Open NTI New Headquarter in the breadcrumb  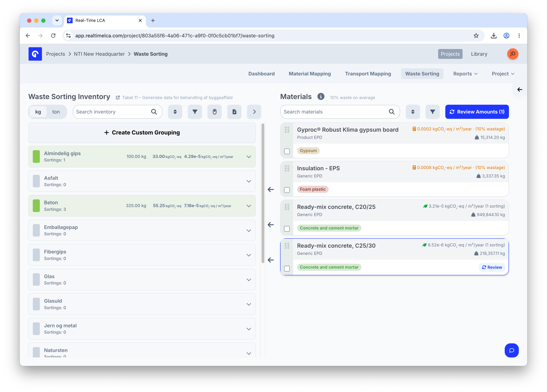pos(99,54)
